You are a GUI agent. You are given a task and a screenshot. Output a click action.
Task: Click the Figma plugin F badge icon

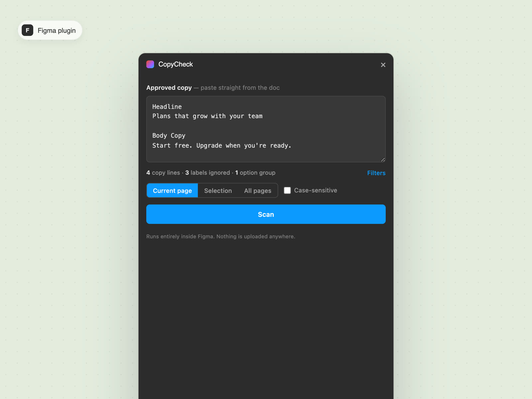click(x=28, y=30)
